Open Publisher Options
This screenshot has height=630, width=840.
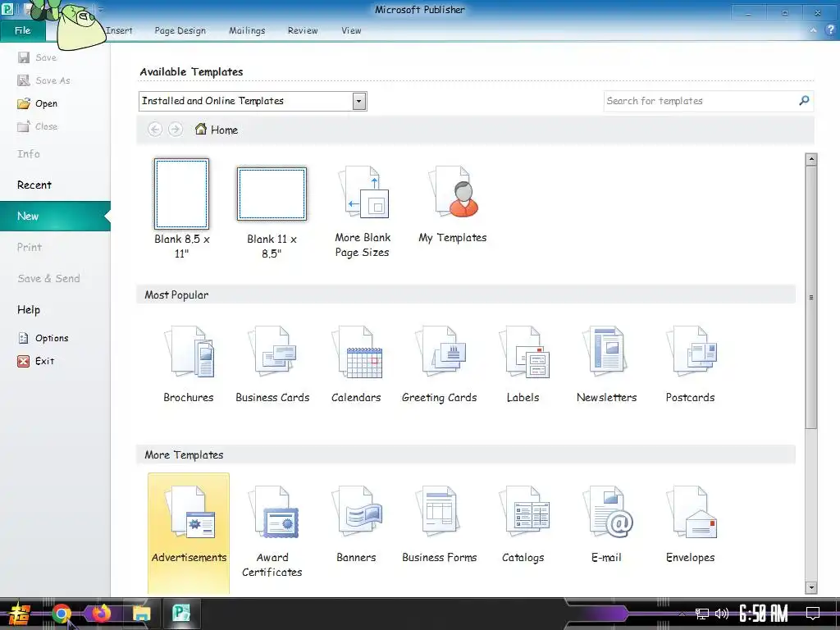[x=43, y=338]
